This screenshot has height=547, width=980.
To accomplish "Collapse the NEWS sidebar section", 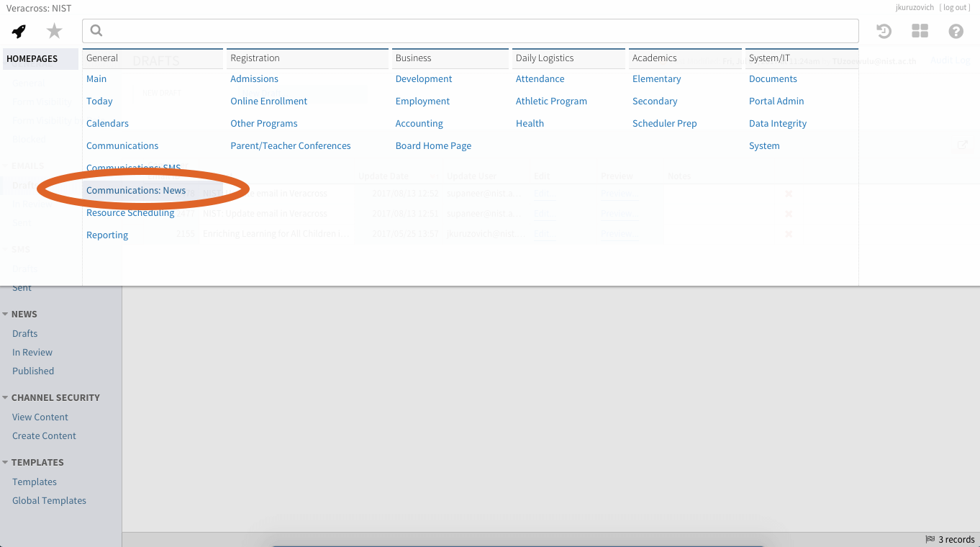I will [x=6, y=315].
